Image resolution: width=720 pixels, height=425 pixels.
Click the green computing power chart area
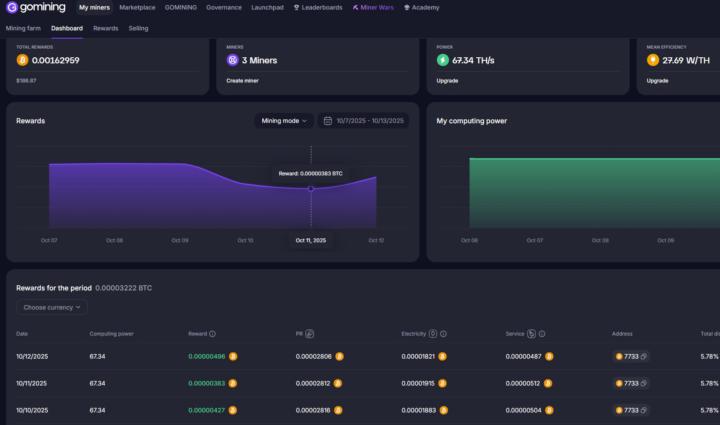[595, 193]
